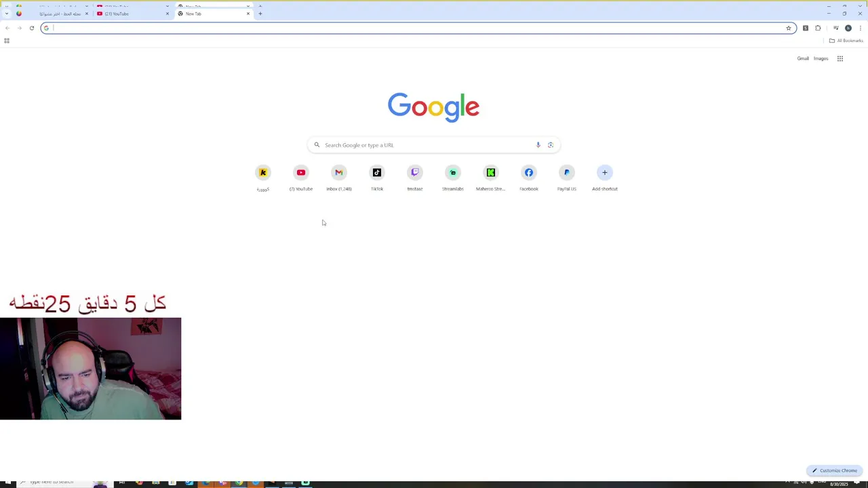
Task: Click the Google logo
Action: (x=434, y=107)
